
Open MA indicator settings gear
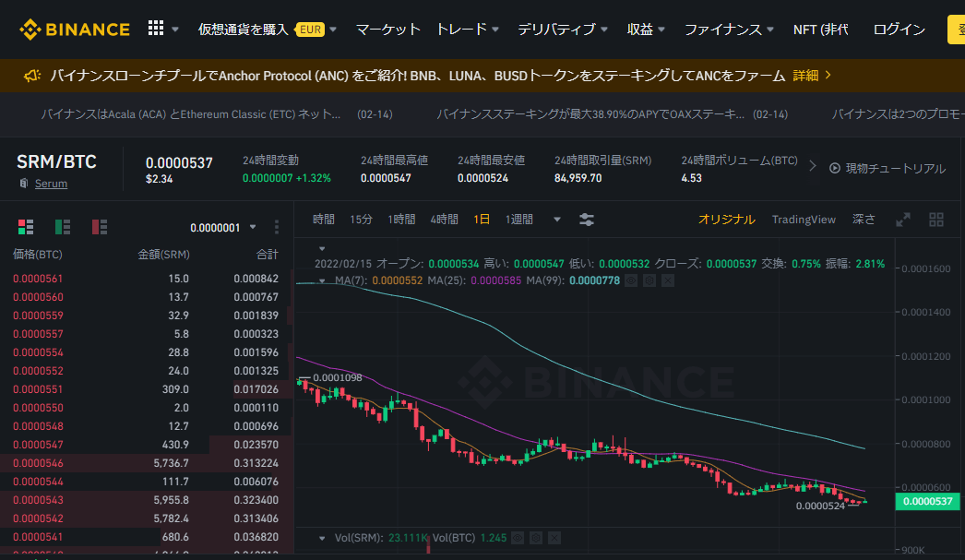tap(649, 280)
